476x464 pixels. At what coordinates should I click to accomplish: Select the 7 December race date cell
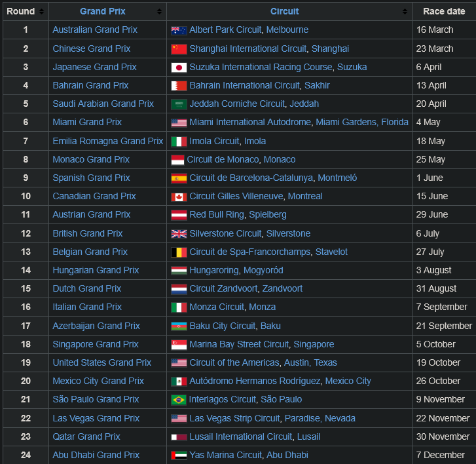point(444,455)
